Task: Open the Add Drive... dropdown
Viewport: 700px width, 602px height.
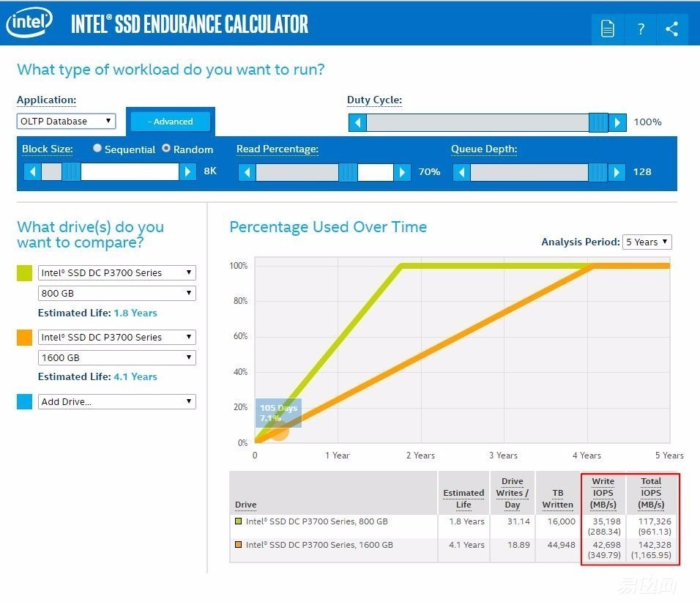Action: (x=117, y=401)
